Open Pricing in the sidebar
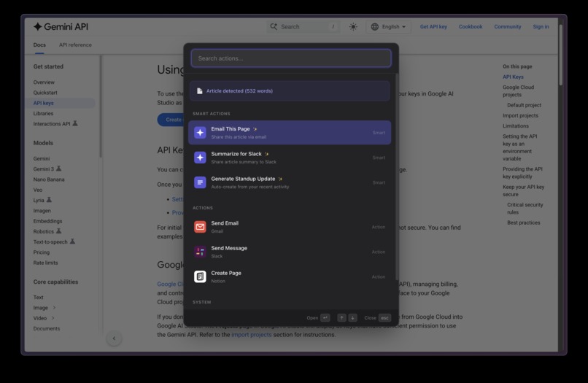The image size is (588, 383). point(42,252)
